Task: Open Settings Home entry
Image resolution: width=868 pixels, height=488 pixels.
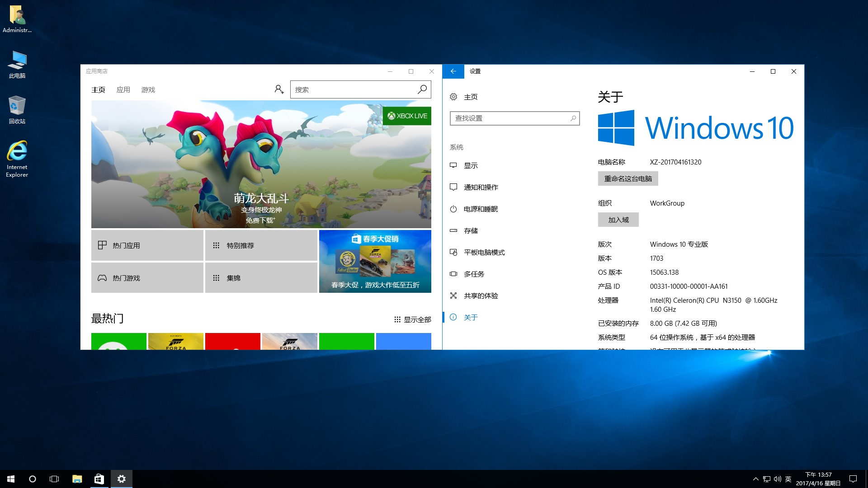Action: pyautogui.click(x=514, y=97)
